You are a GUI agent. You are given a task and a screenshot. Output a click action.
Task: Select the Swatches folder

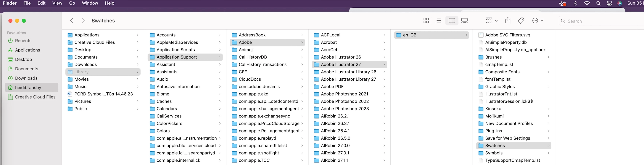[514, 145]
